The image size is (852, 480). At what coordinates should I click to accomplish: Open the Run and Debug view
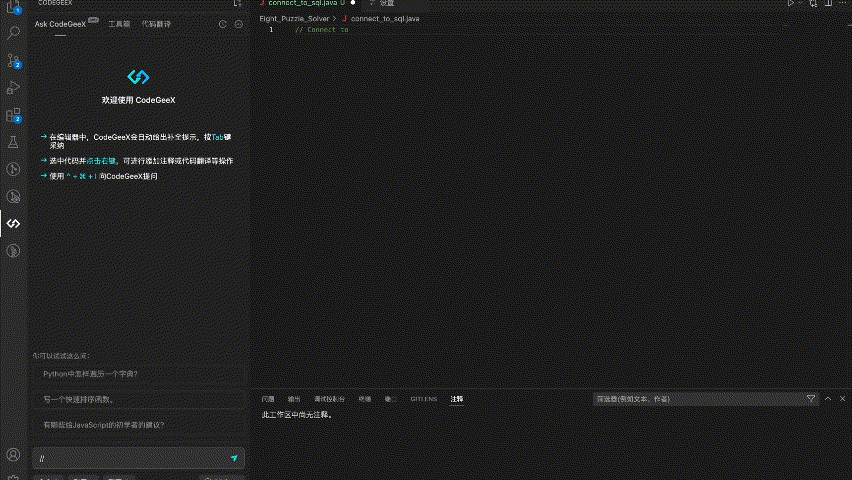click(x=13, y=88)
